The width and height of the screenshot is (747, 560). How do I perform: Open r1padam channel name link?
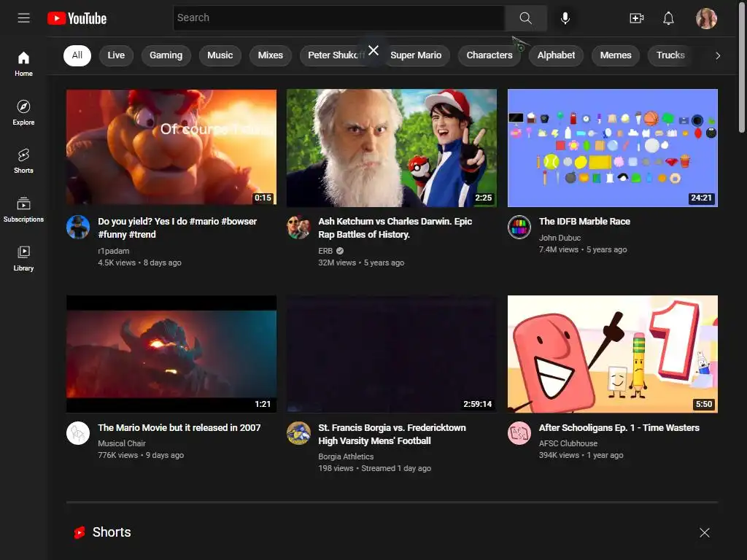[113, 251]
